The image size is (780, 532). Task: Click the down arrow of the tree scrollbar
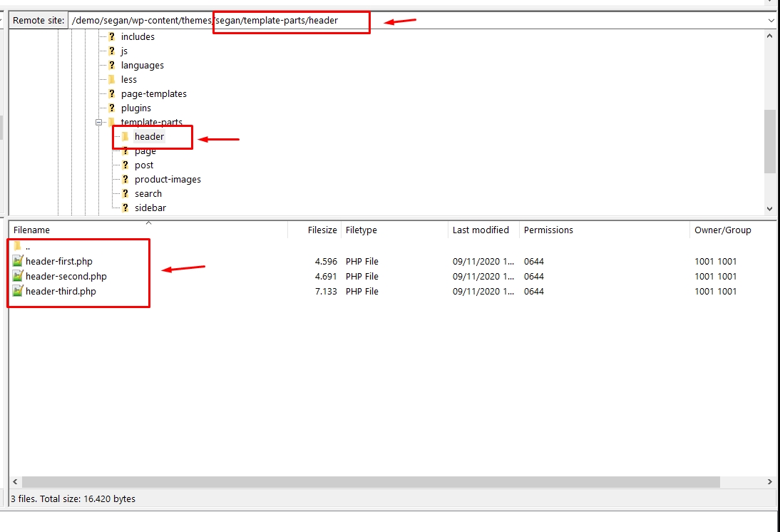click(x=771, y=208)
